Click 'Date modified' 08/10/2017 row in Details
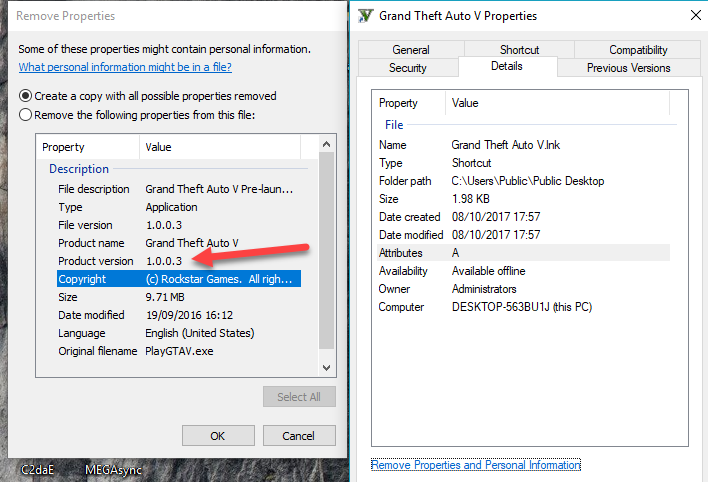Image resolution: width=708 pixels, height=482 pixels. click(523, 235)
